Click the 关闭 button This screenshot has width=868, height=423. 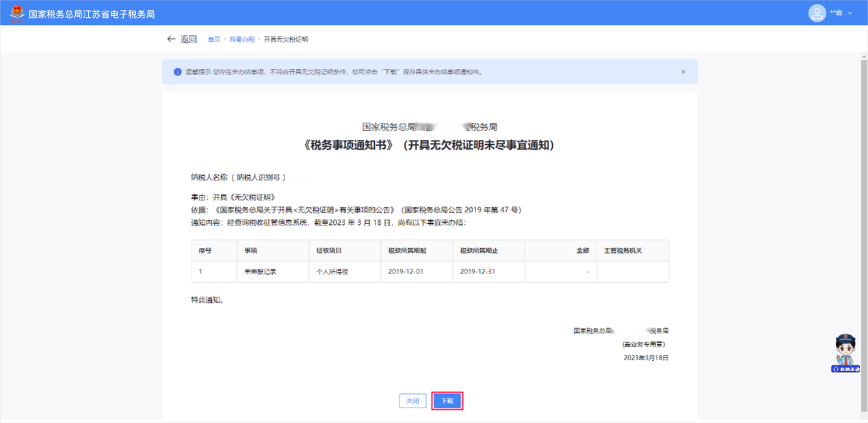[412, 401]
